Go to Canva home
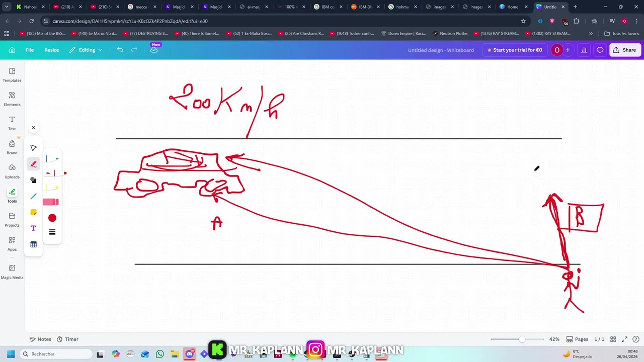The image size is (644, 362). pos(12,50)
